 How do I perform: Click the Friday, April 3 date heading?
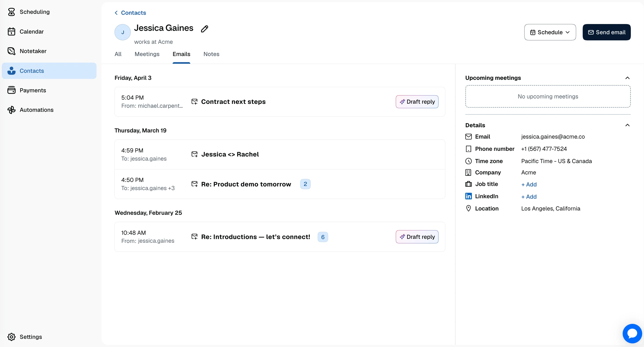[x=133, y=78]
